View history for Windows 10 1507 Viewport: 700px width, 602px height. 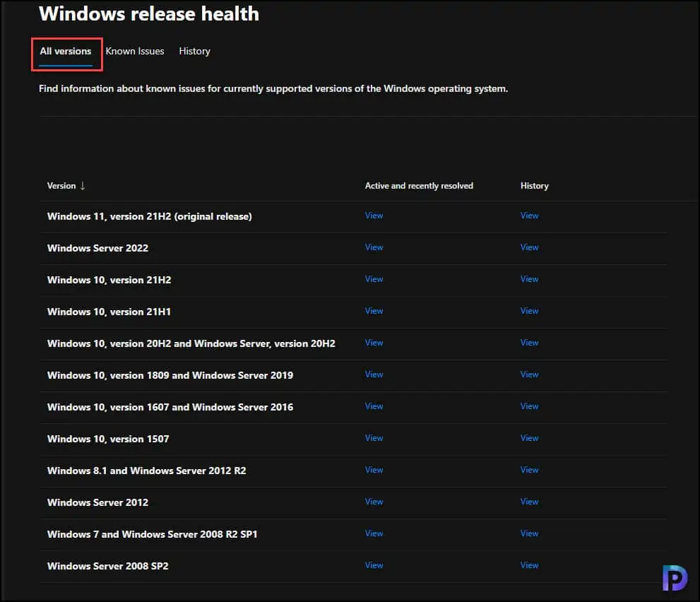point(530,438)
